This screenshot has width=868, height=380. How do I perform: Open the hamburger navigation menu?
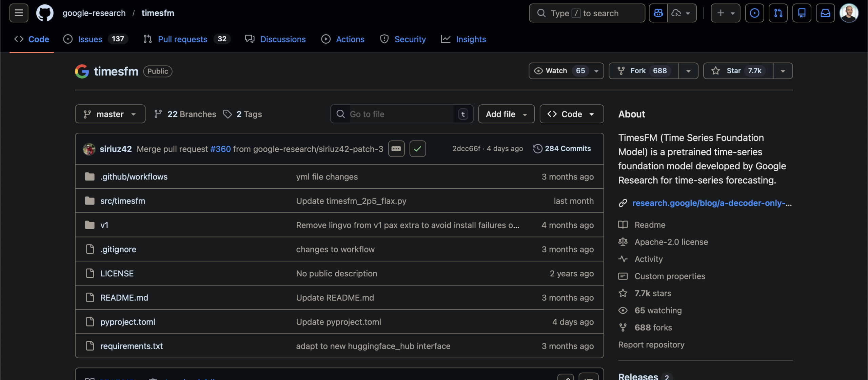click(x=18, y=13)
